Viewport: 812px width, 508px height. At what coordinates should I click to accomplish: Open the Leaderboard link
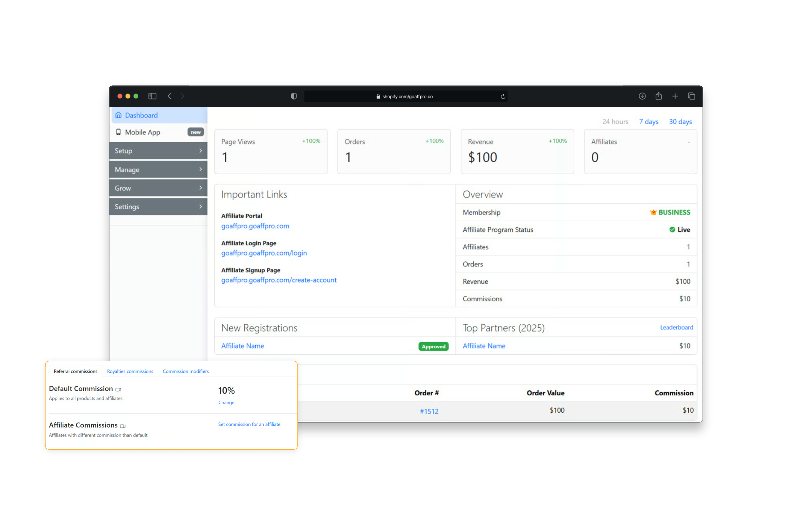[677, 327]
